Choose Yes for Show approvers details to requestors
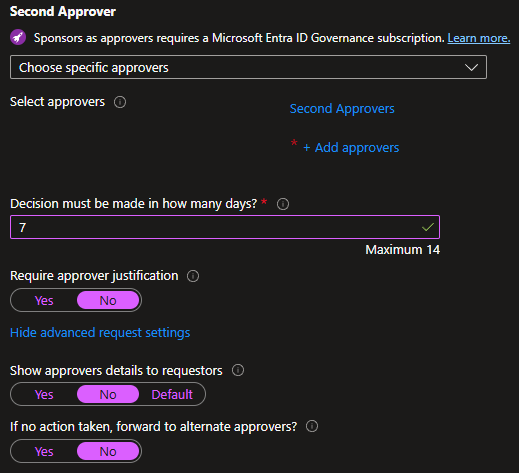The image size is (519, 473). pos(44,395)
